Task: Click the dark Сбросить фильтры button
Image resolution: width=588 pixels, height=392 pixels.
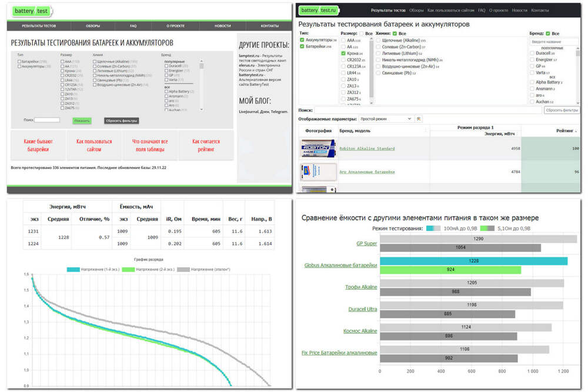Action: (x=122, y=121)
